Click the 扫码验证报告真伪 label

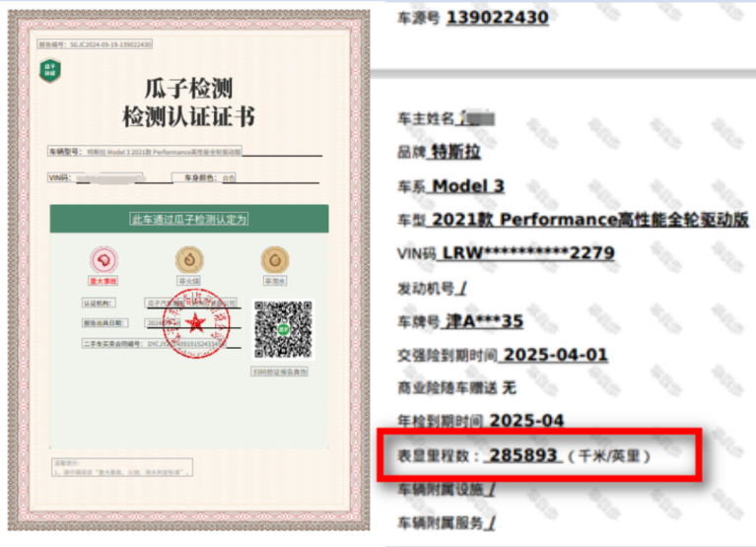[280, 372]
